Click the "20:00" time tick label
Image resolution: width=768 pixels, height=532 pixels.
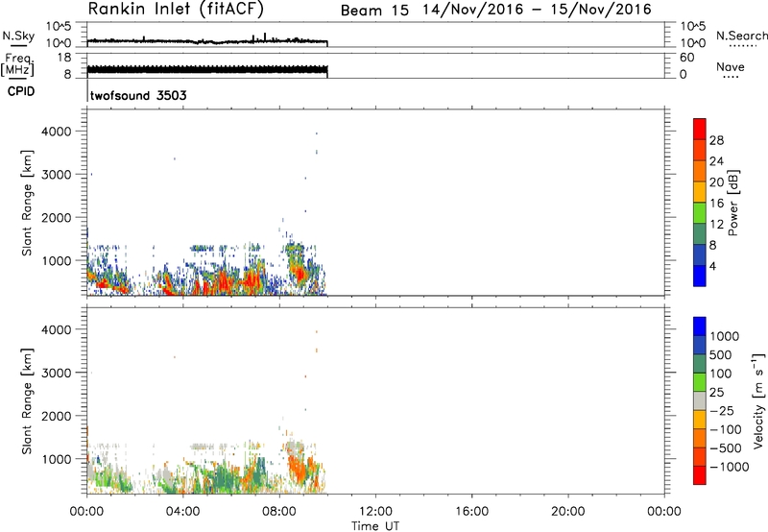pyautogui.click(x=567, y=512)
